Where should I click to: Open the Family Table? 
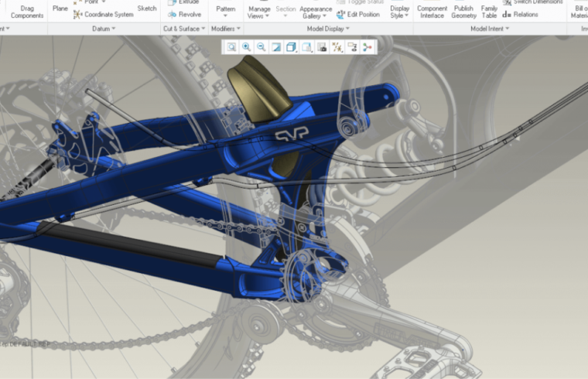489,12
